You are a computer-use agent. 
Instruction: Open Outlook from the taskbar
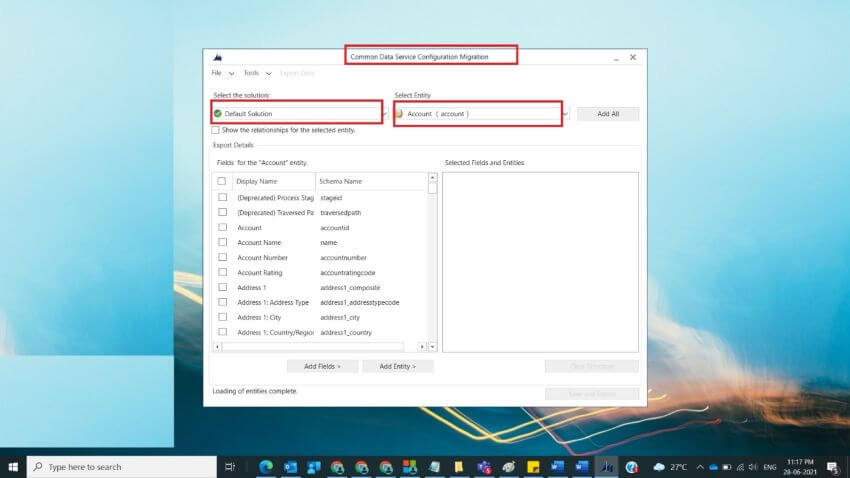pyautogui.click(x=290, y=467)
